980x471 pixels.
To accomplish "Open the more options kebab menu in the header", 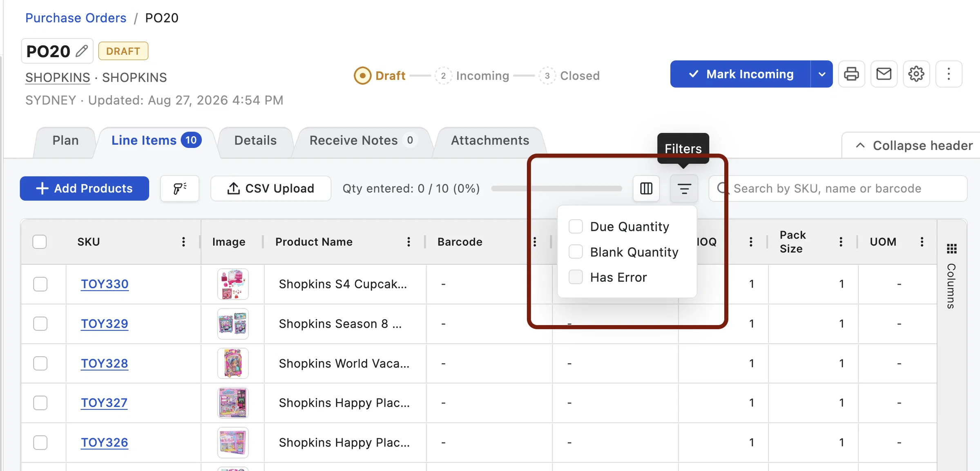I will 949,74.
